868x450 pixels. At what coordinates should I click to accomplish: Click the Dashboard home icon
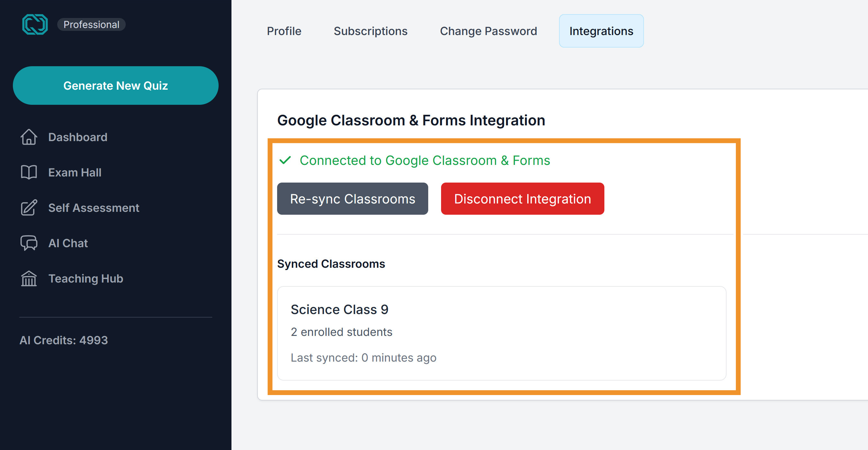point(29,137)
